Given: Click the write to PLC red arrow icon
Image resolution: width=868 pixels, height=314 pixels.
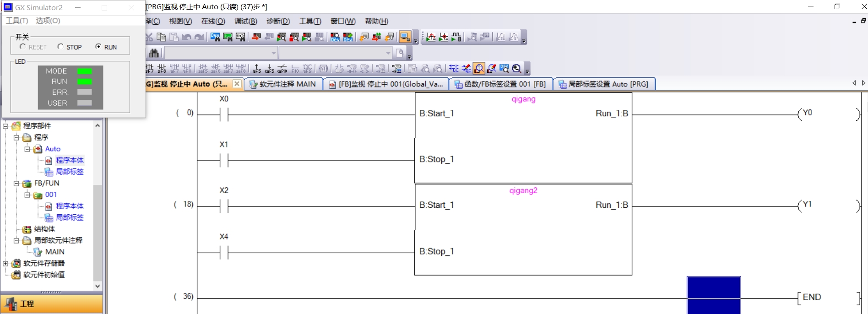Looking at the screenshot, I should tap(256, 37).
